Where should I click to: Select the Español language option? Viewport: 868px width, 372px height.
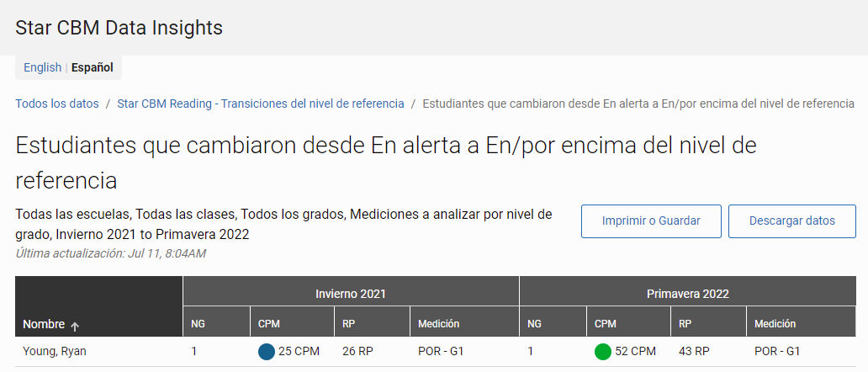click(x=93, y=67)
